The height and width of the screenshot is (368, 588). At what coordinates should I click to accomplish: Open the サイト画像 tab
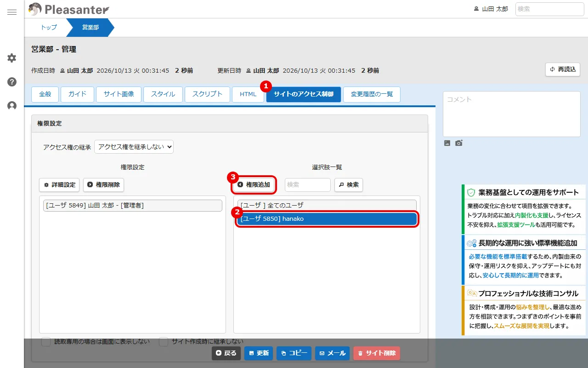pos(119,94)
